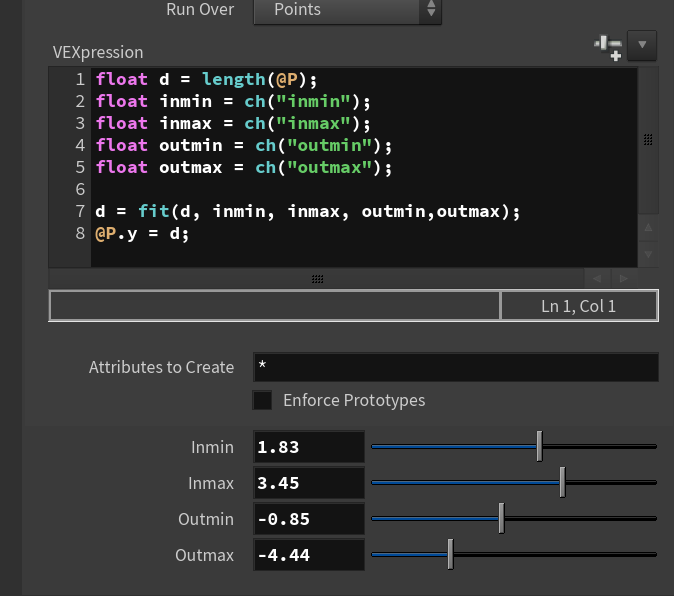674x596 pixels.
Task: Toggle the Enforce Prototypes checkbox
Action: 262,400
